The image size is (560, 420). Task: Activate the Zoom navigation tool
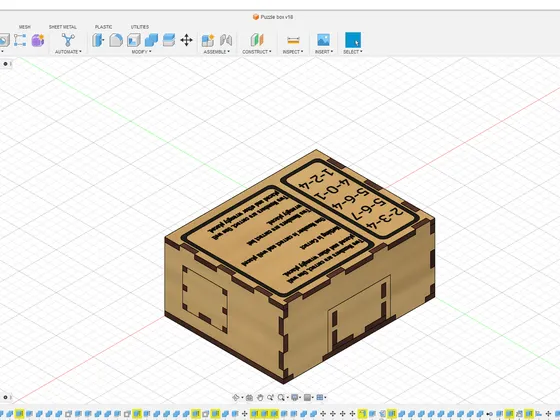pyautogui.click(x=270, y=398)
